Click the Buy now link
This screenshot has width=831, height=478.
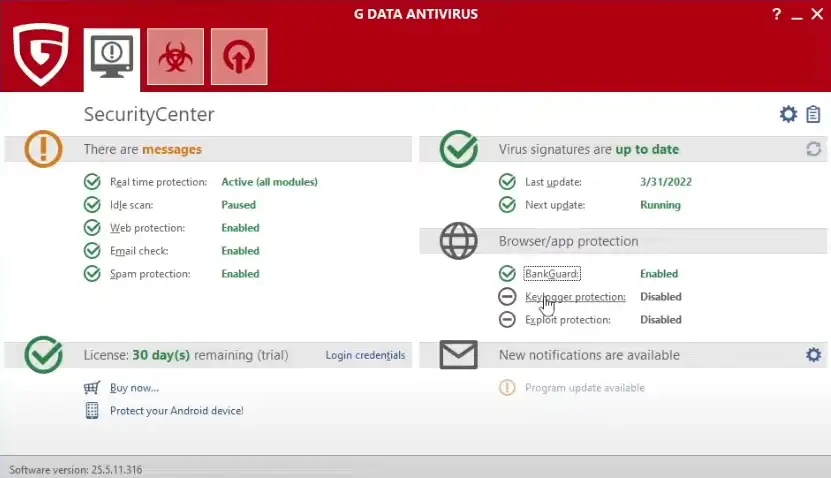tap(134, 388)
